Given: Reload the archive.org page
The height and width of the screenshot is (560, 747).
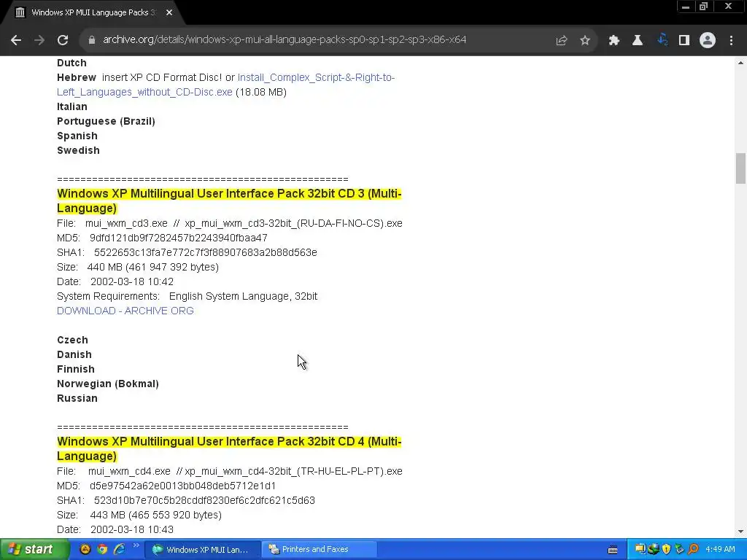Looking at the screenshot, I should pos(63,40).
